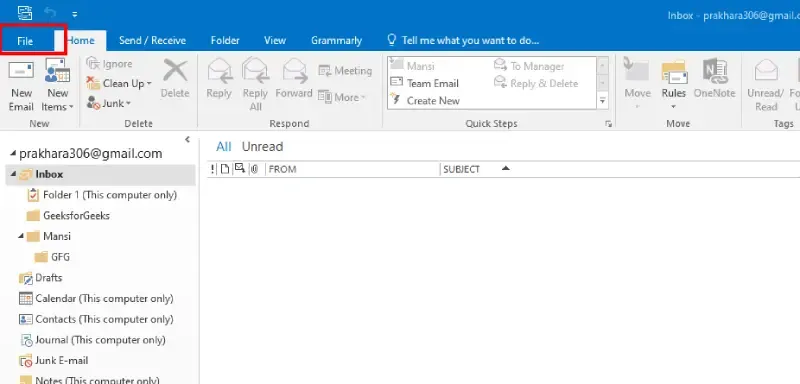Image resolution: width=800 pixels, height=384 pixels.
Task: Open Contacts (This computer only)
Action: pos(96,319)
